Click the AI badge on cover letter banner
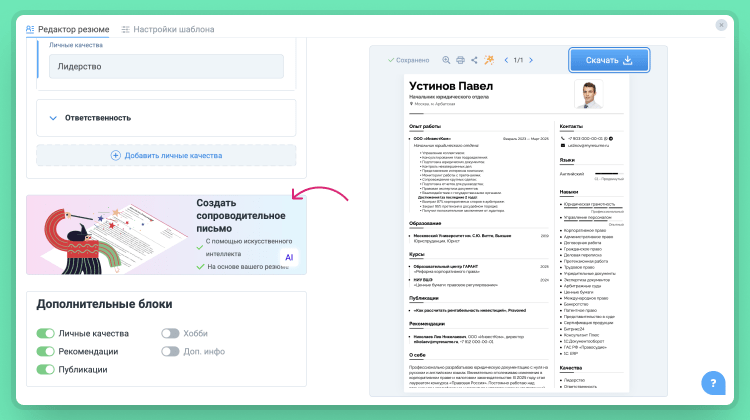Screen dimensions: 750x420 289,257
